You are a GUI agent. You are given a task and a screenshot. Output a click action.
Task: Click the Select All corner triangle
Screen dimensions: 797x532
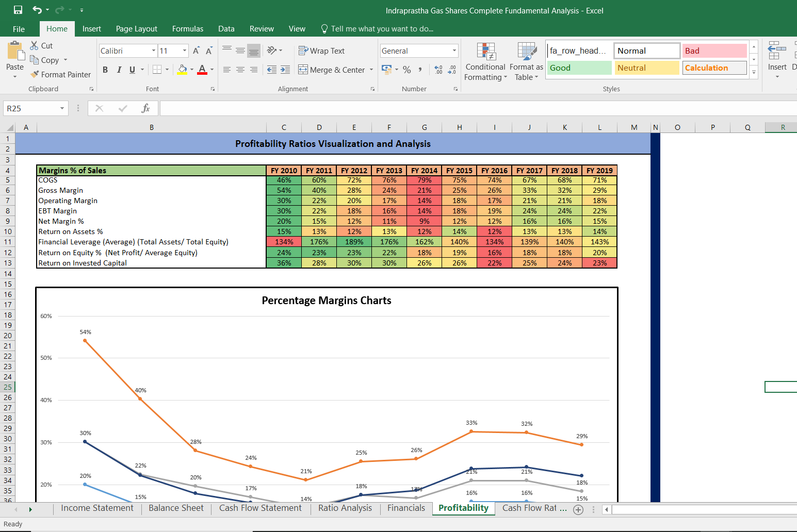coord(9,127)
